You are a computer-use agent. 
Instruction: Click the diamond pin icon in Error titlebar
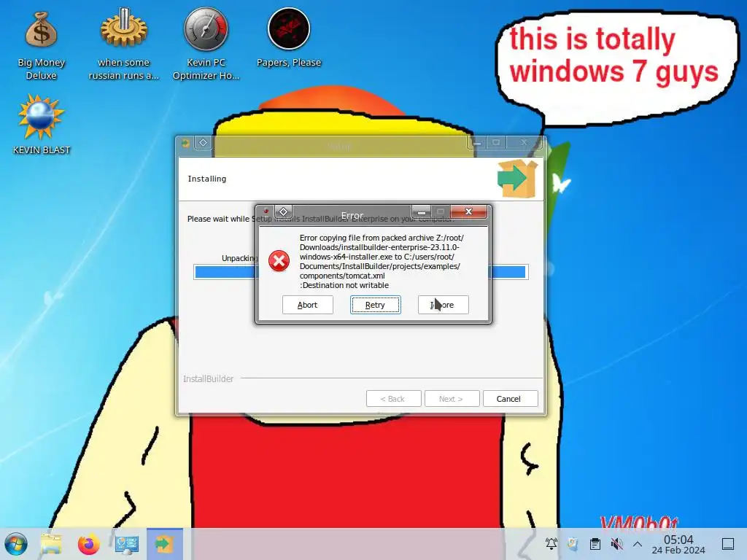point(284,211)
